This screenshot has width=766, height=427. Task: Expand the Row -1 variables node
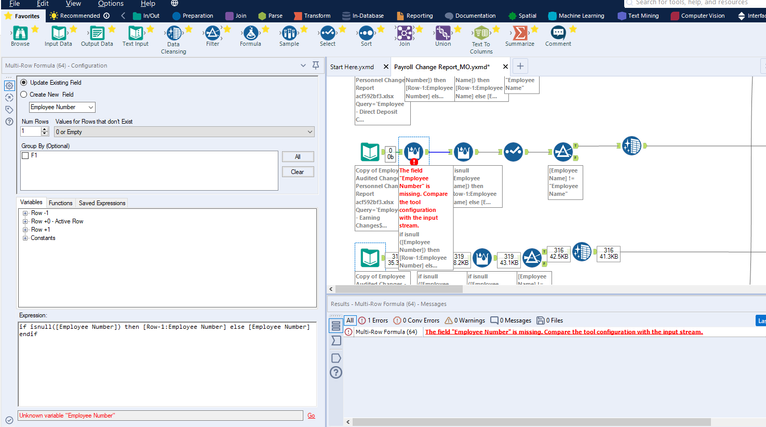(x=25, y=214)
